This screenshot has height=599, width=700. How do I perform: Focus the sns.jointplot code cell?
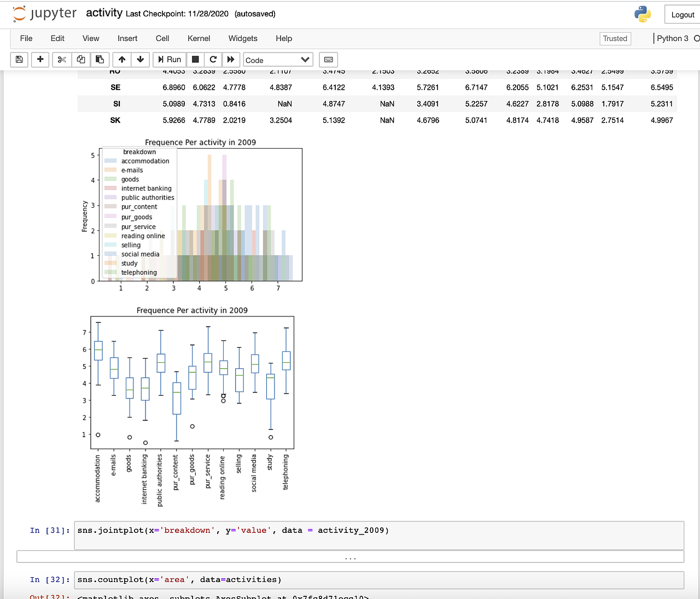point(380,535)
